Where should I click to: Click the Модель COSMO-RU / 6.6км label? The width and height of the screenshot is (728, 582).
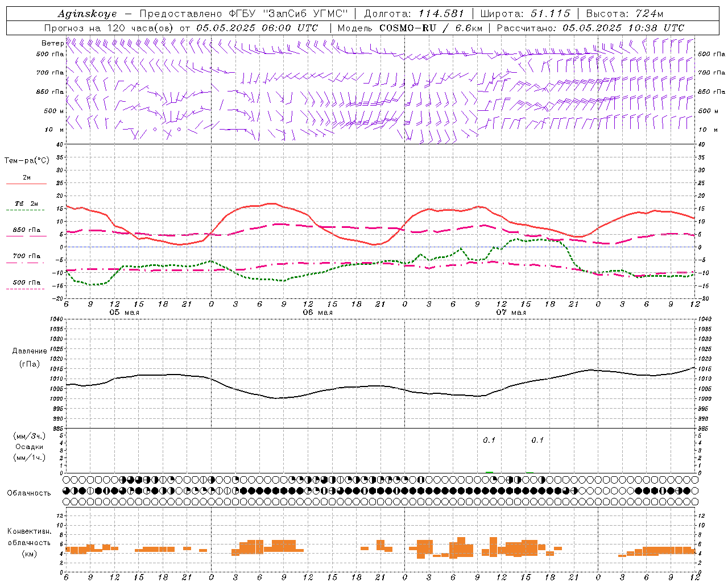coord(410,28)
